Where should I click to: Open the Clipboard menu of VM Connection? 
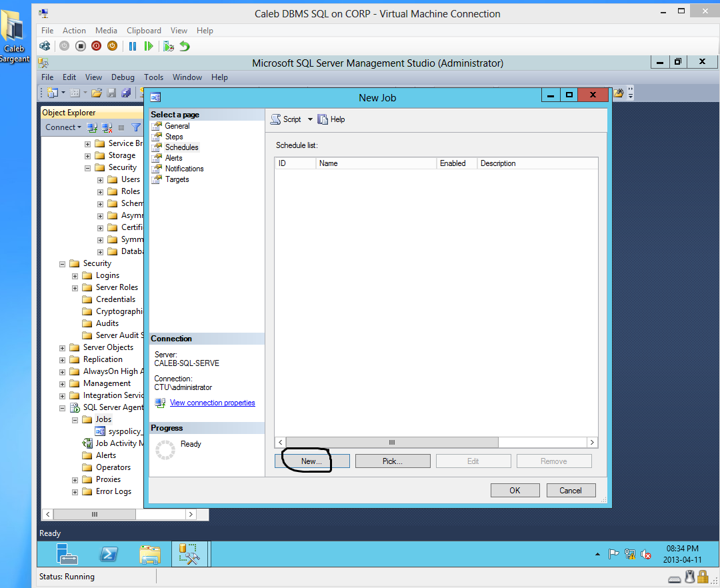[144, 30]
